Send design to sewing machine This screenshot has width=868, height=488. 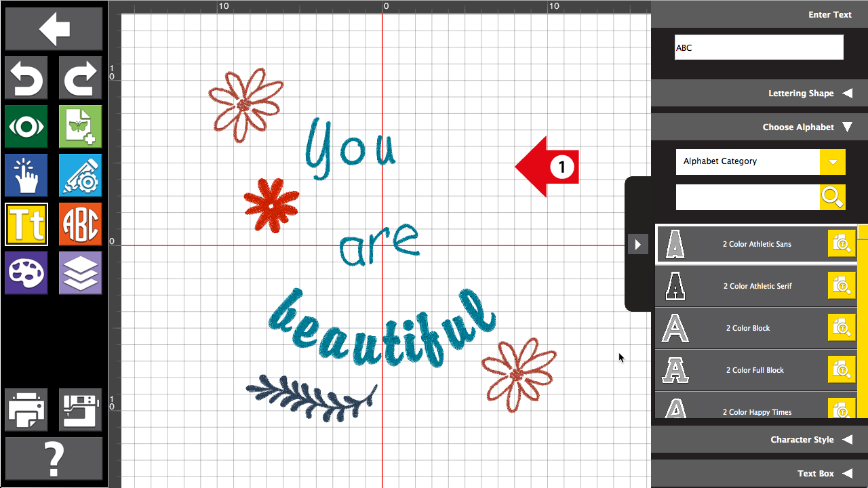(80, 410)
